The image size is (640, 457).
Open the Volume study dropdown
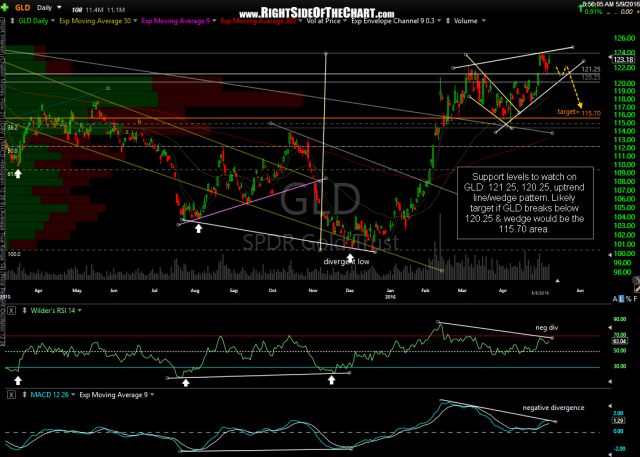tap(484, 21)
